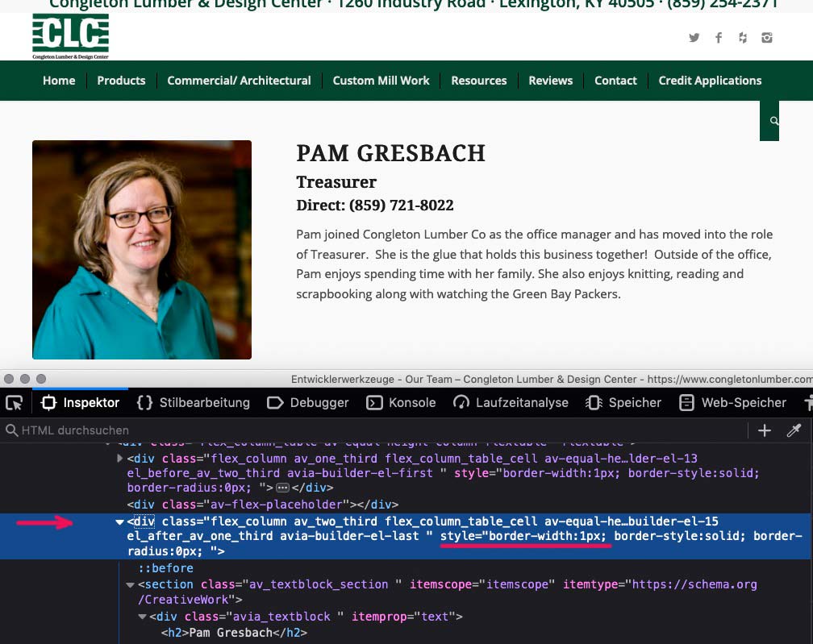Click the devtools window close button
Screen dimensions: 813x644
click(x=9, y=379)
